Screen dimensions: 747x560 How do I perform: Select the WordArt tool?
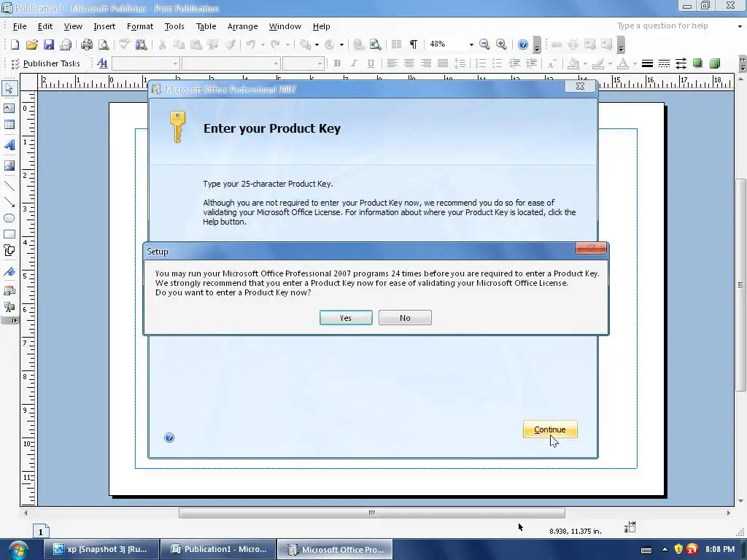tap(9, 145)
